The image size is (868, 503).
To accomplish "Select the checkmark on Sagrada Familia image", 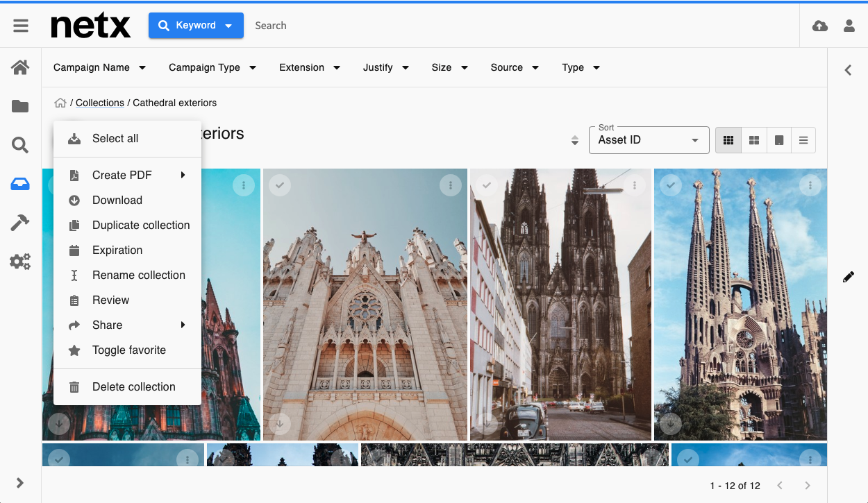I will [670, 185].
